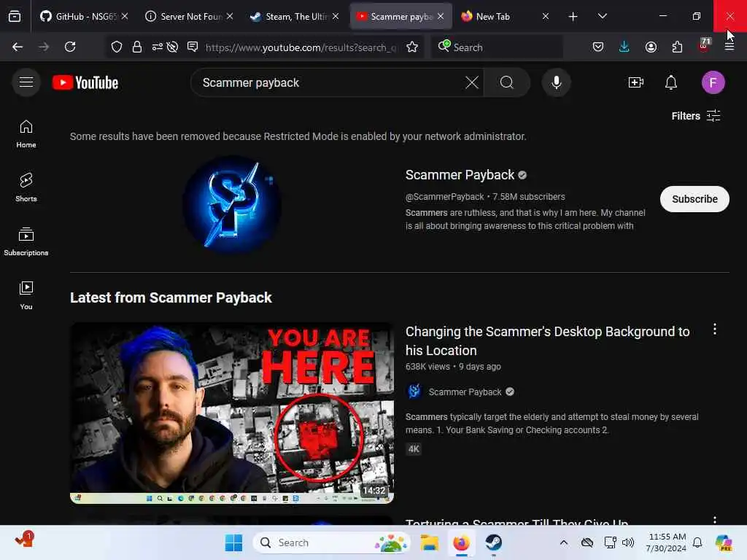Open Steam from taskbar
The width and height of the screenshot is (747, 560).
point(494,542)
